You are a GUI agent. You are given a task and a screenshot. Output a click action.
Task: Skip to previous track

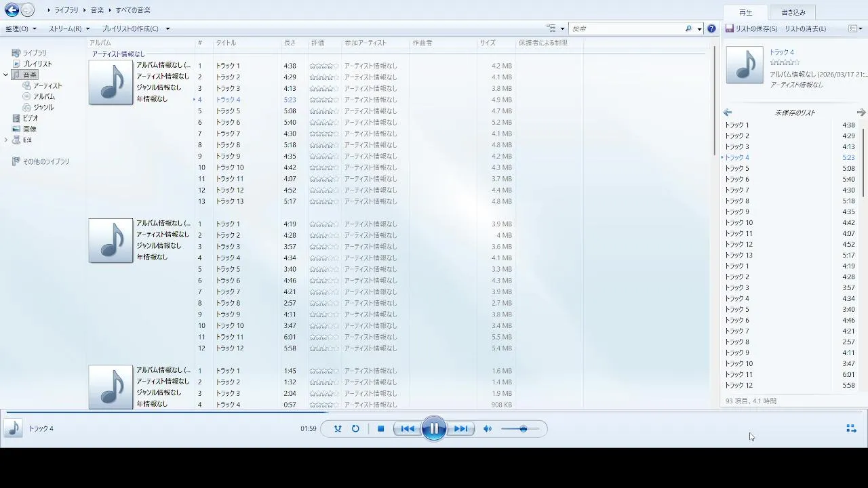[x=408, y=428]
